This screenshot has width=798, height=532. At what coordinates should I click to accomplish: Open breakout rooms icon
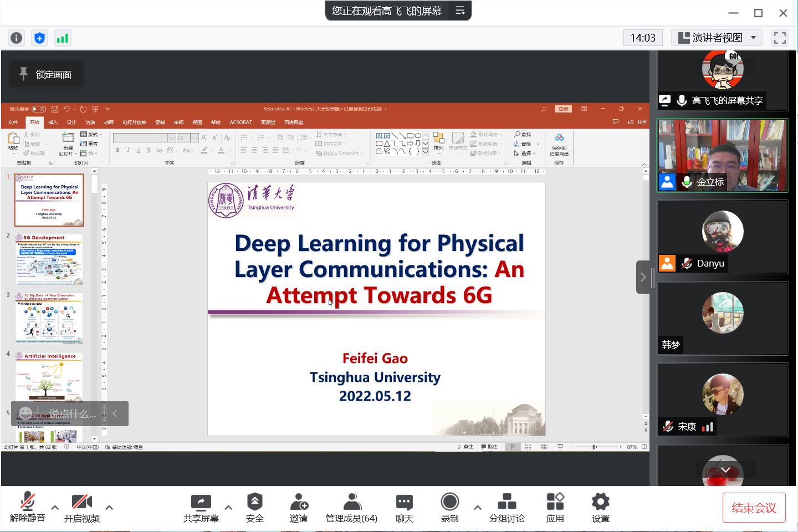[507, 508]
